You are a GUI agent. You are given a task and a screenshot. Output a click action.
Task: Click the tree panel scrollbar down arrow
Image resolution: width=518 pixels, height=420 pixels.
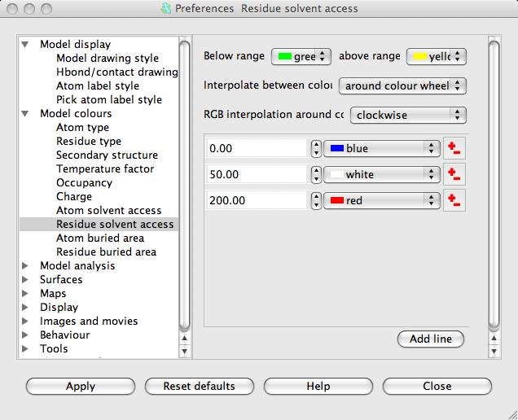tap(184, 352)
